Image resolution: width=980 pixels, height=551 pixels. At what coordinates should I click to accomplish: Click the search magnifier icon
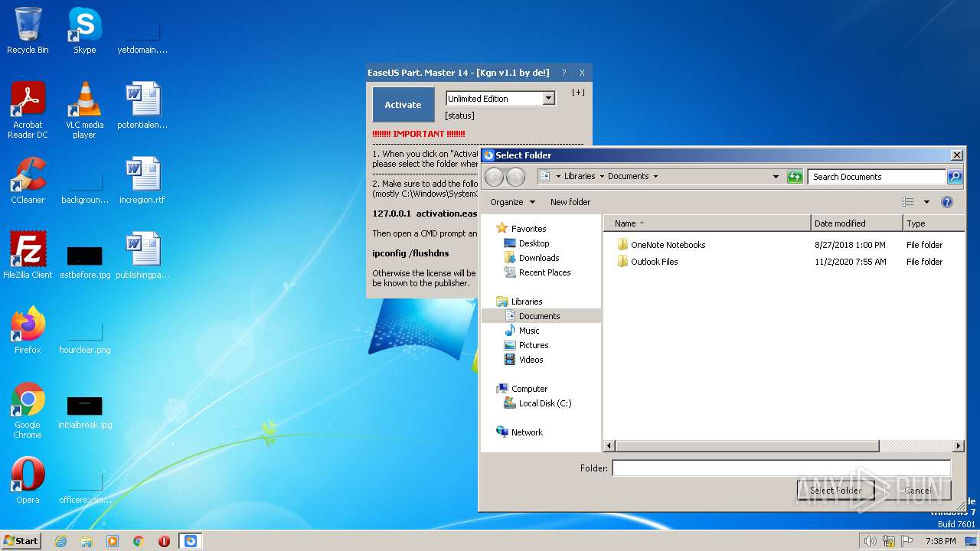point(954,177)
